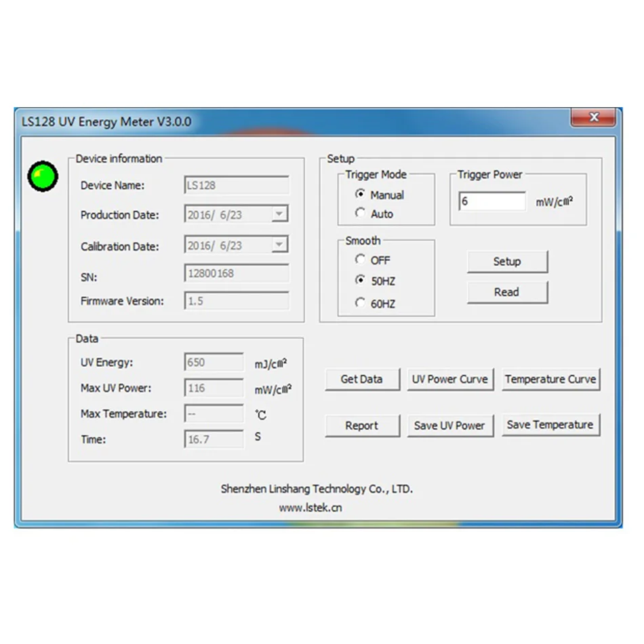Screen dimensions: 644x644
Task: Click Save UV Power button
Action: point(450,426)
